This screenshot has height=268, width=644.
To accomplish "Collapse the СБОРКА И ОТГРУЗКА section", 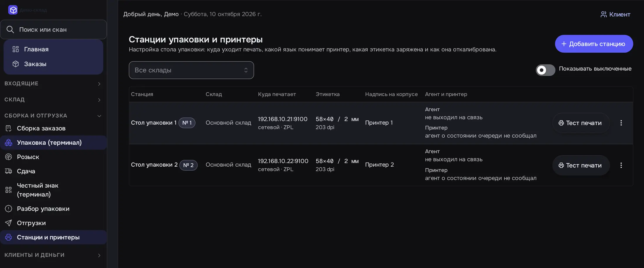I will coord(53,116).
